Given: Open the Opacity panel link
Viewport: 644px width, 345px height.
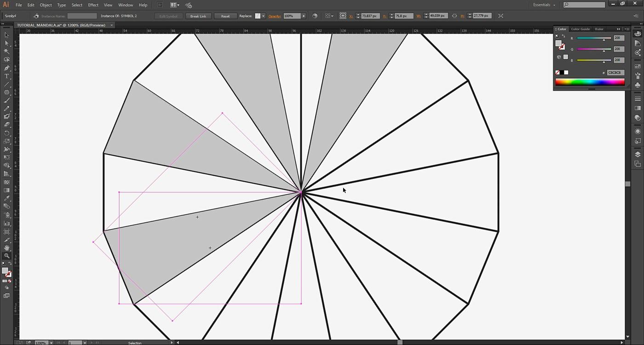Looking at the screenshot, I should pos(275,16).
